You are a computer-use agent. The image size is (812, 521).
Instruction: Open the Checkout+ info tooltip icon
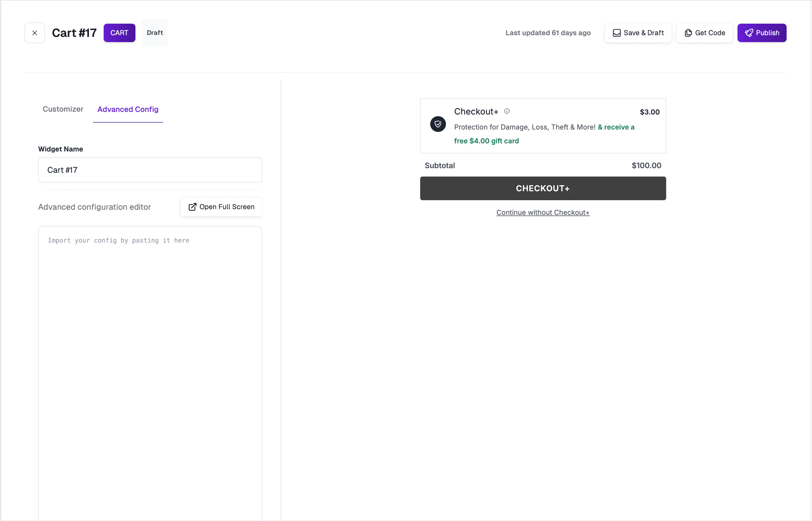(x=507, y=111)
